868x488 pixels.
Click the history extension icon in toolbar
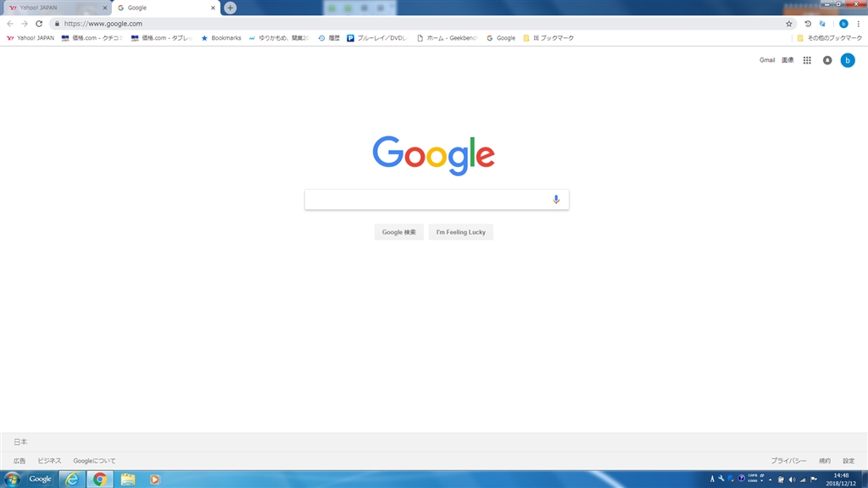[808, 24]
